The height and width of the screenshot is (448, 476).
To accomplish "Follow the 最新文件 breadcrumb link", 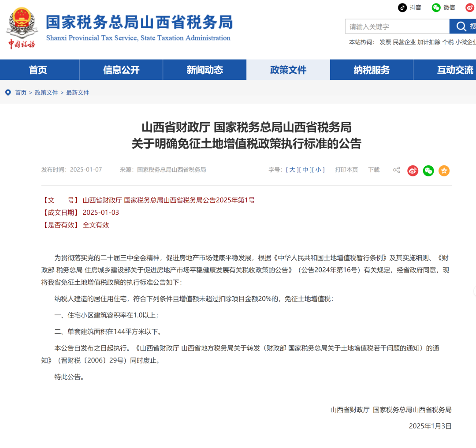I will coord(78,93).
